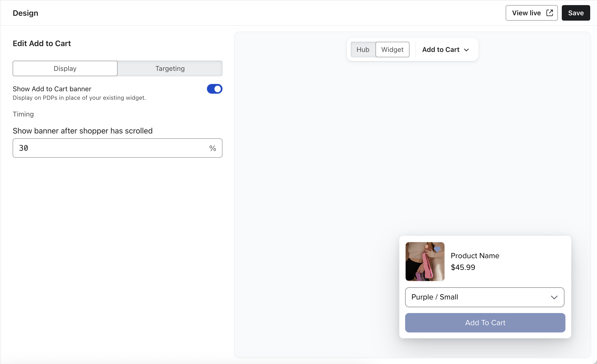The image size is (597, 364).
Task: Switch preview to Hub view
Action: pos(363,50)
